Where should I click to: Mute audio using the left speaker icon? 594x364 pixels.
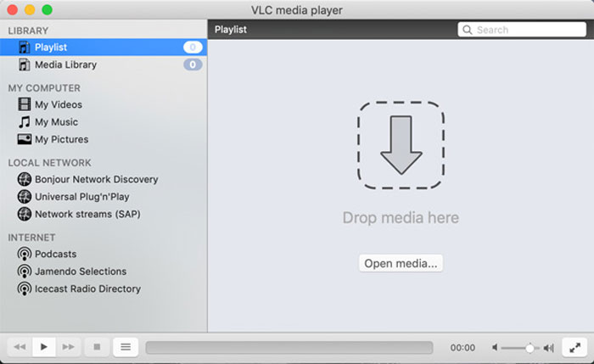tap(495, 347)
